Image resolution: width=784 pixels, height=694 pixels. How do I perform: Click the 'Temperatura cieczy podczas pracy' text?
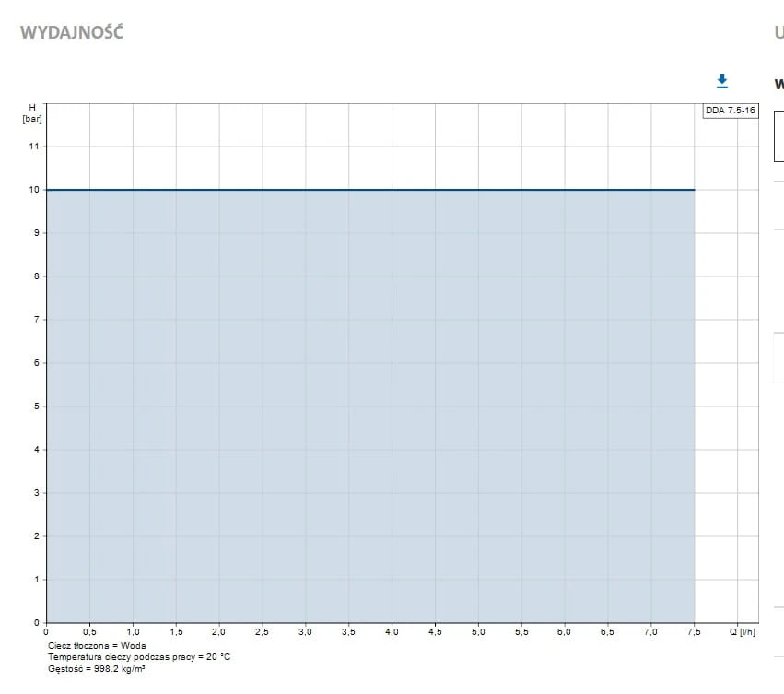tap(139, 657)
